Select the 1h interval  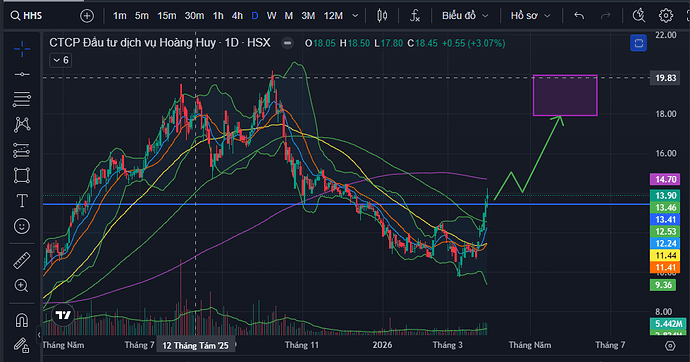(x=218, y=16)
